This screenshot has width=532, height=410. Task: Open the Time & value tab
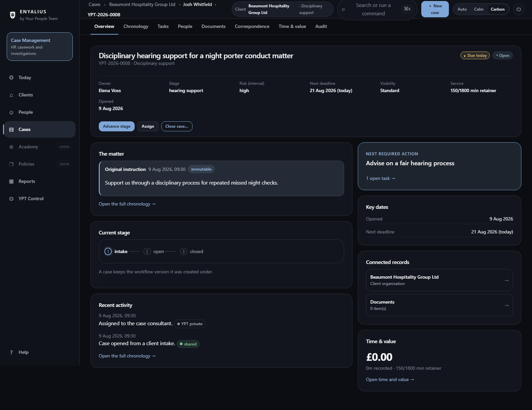(292, 26)
